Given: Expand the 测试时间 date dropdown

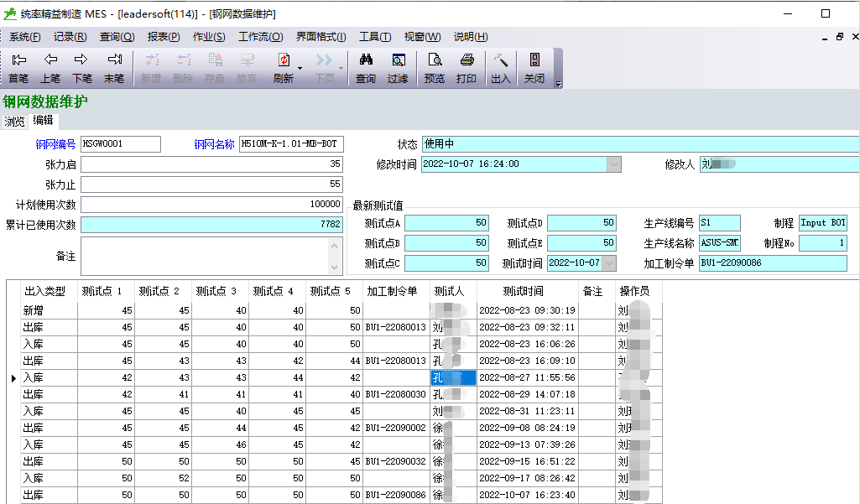Looking at the screenshot, I should 609,263.
